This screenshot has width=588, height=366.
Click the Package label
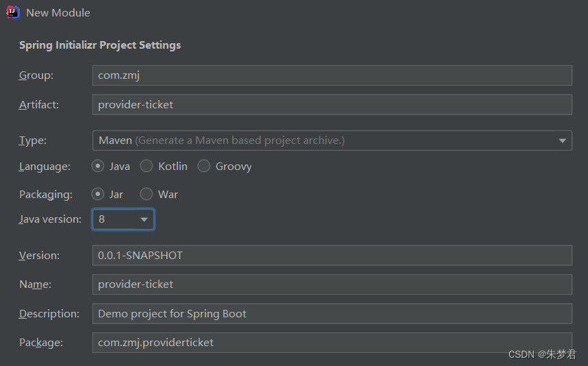pyautogui.click(x=41, y=342)
